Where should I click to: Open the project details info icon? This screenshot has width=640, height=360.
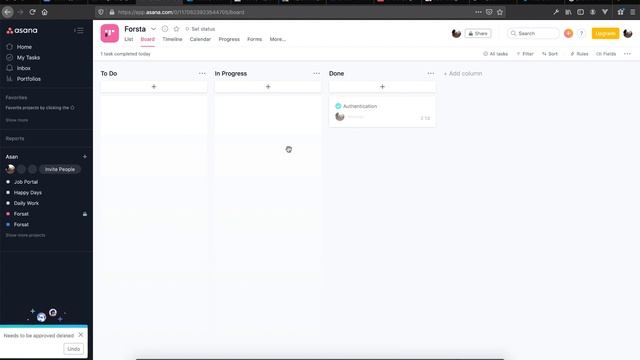point(165,29)
